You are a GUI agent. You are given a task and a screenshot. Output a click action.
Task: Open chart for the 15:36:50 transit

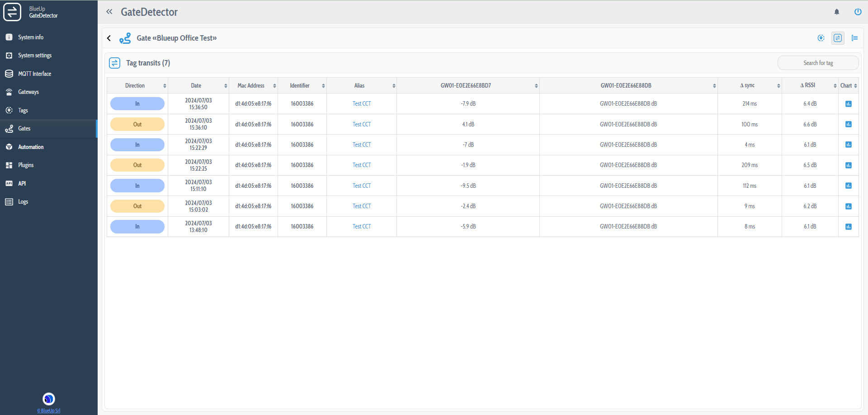coord(848,104)
